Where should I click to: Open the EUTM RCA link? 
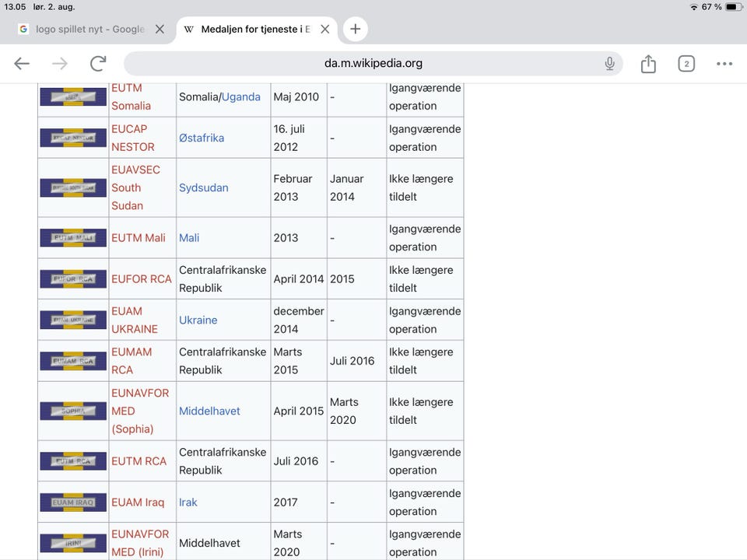(x=139, y=461)
